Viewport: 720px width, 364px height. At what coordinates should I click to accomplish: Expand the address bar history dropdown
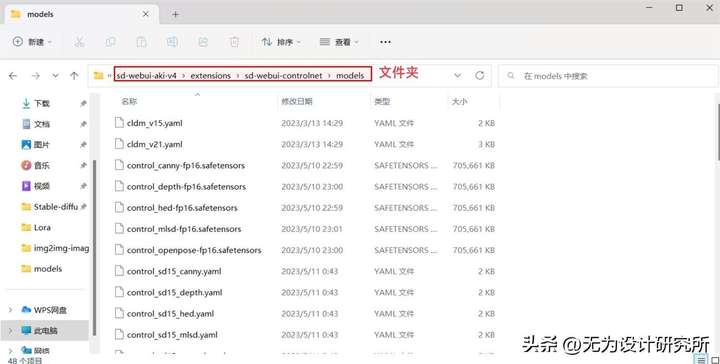coord(457,75)
